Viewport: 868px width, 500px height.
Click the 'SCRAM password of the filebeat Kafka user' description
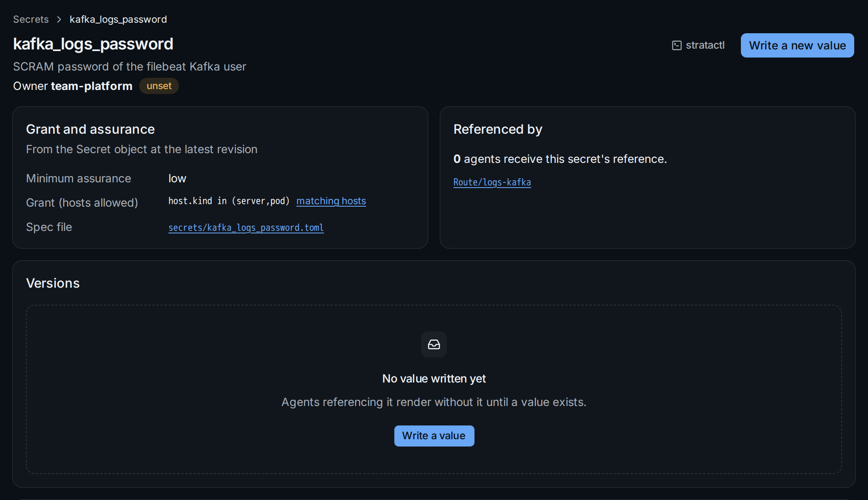130,66
